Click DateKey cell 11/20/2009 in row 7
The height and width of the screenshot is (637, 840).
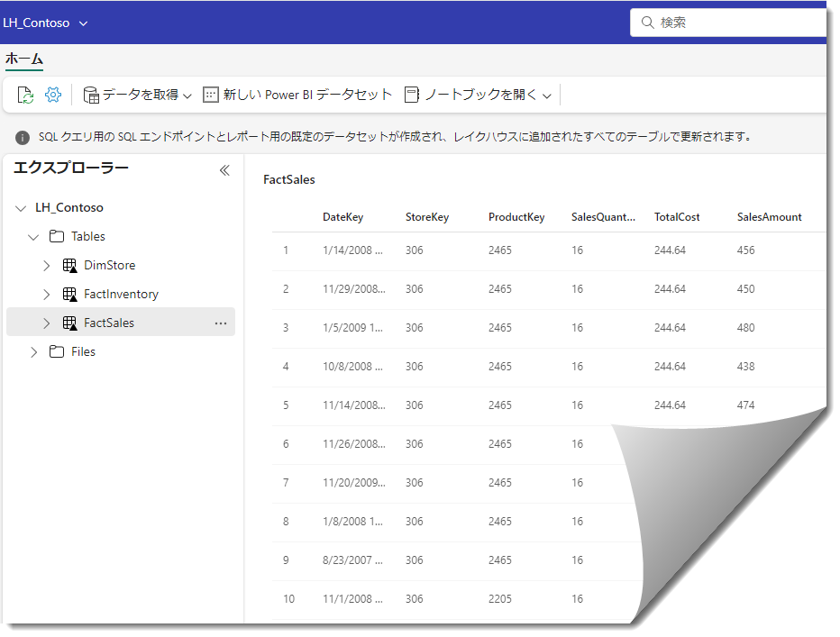tap(353, 483)
